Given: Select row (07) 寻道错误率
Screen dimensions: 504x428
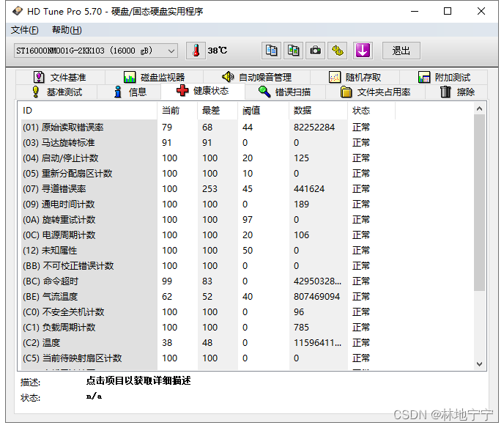Looking at the screenshot, I should [208, 189].
